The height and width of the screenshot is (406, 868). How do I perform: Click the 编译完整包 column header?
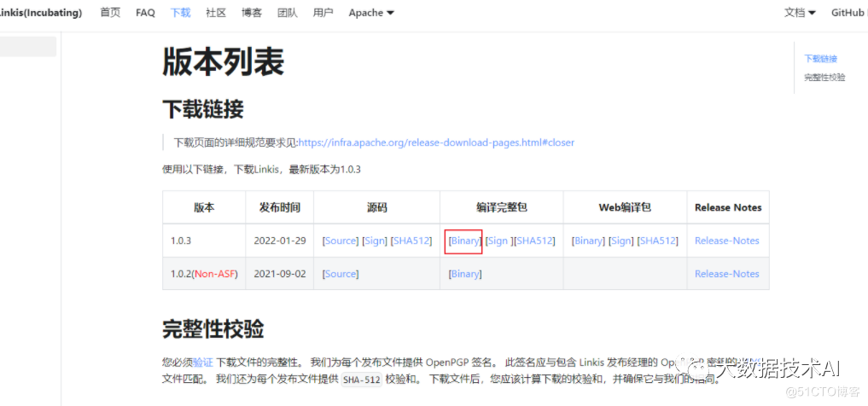tap(502, 207)
